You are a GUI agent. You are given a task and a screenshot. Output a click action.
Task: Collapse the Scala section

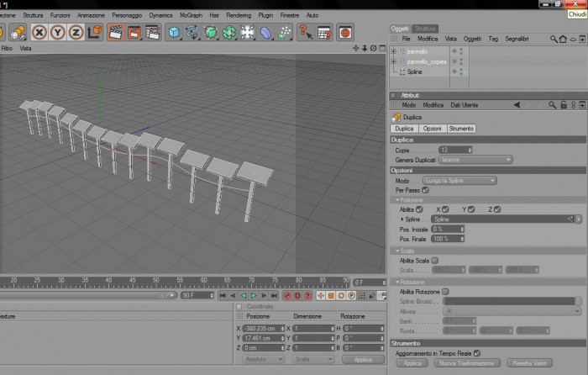pyautogui.click(x=397, y=251)
